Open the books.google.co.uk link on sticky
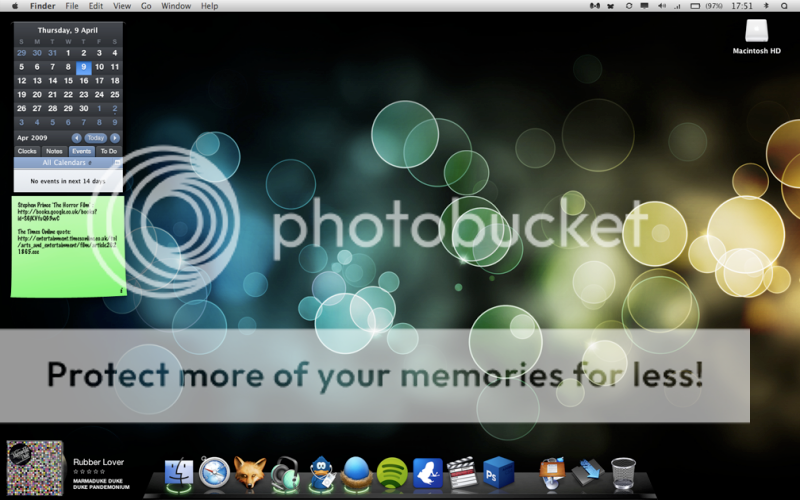800x500 pixels. (57, 215)
